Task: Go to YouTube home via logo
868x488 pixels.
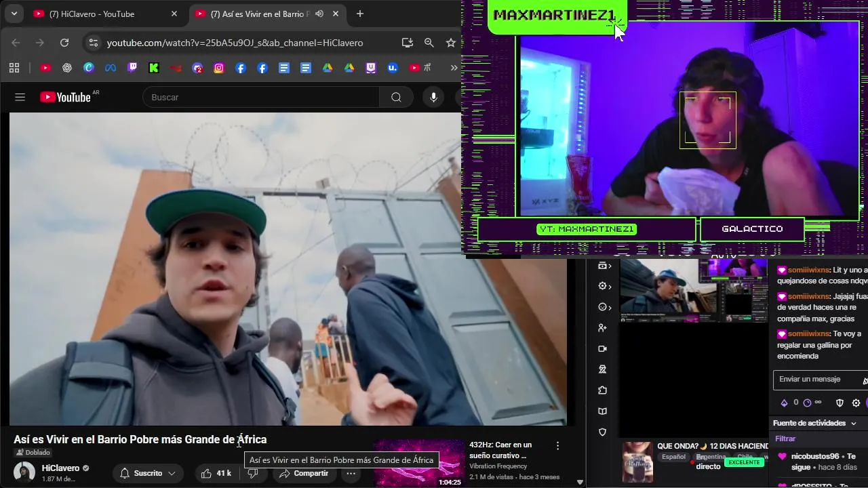Action: pyautogui.click(x=65, y=97)
